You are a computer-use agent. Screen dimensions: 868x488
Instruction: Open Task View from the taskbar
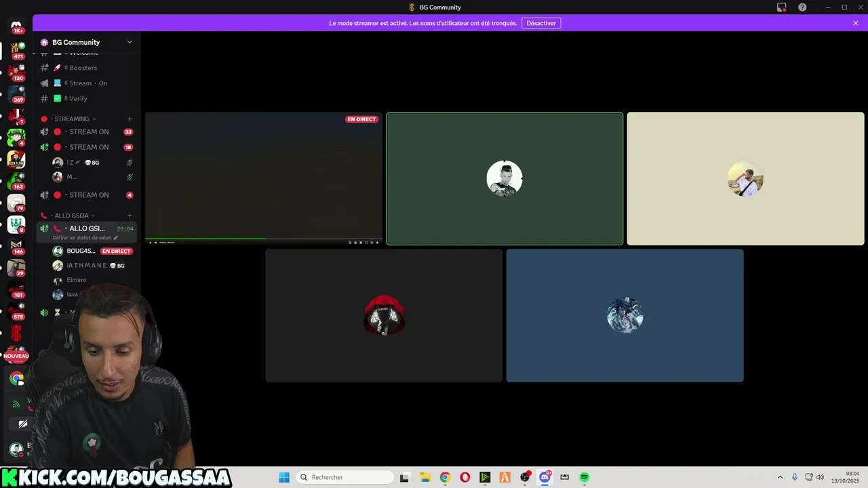tap(405, 477)
